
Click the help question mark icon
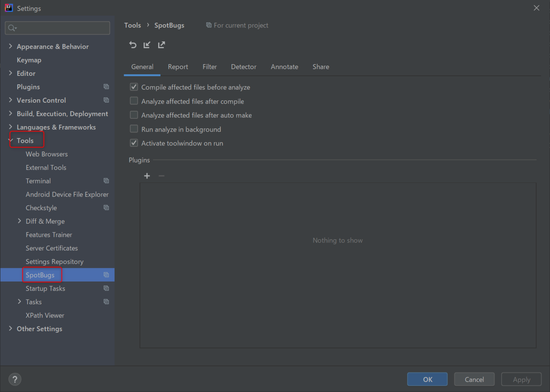15,379
